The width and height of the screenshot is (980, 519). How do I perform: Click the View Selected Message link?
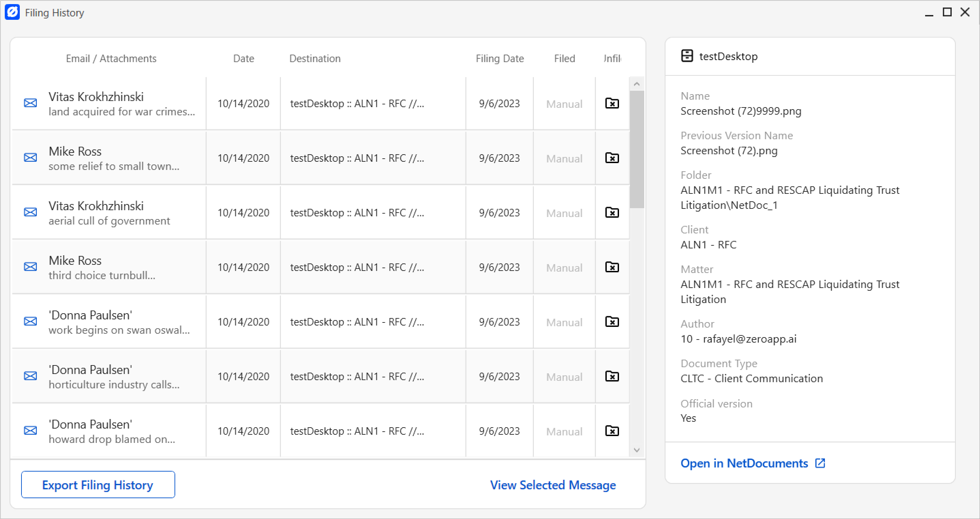(x=553, y=485)
